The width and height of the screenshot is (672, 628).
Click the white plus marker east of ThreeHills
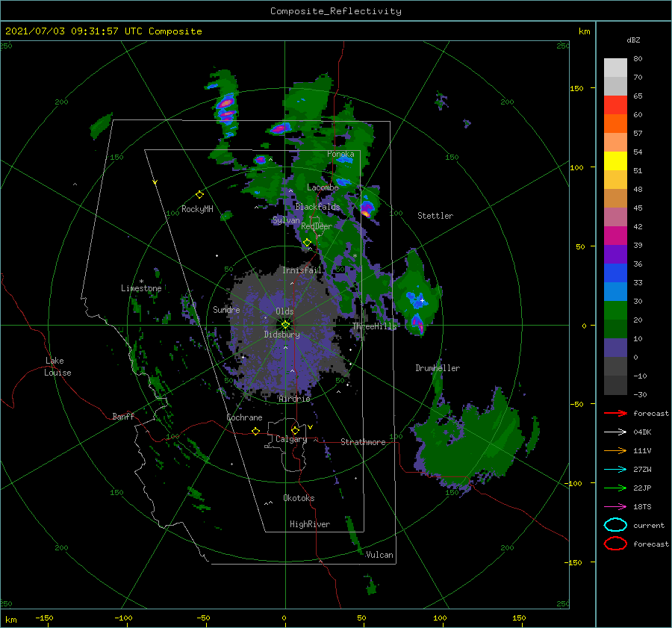pos(422,300)
